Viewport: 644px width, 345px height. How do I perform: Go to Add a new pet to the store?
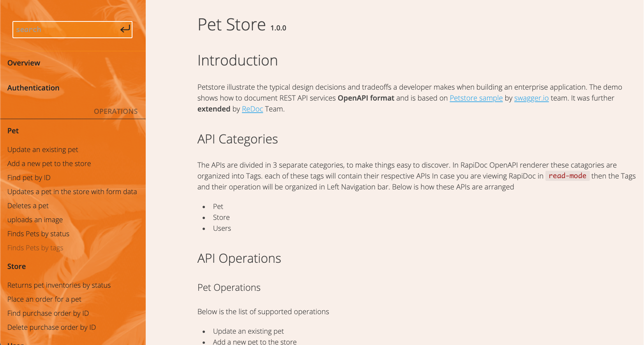coord(49,163)
